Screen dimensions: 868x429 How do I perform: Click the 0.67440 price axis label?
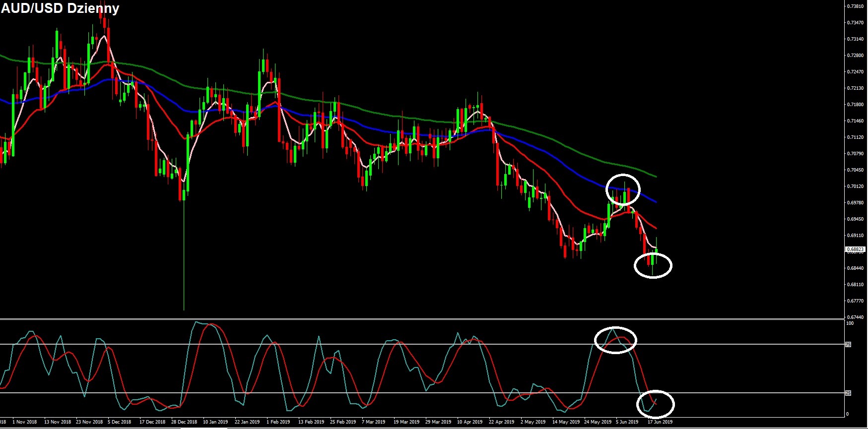tap(856, 317)
